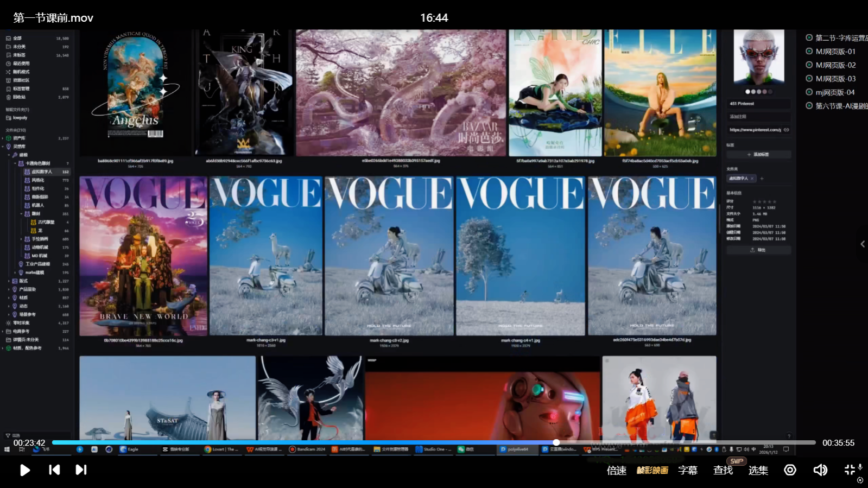Open the 倍速 playback speed menu
Image resolution: width=868 pixels, height=488 pixels.
pyautogui.click(x=616, y=471)
